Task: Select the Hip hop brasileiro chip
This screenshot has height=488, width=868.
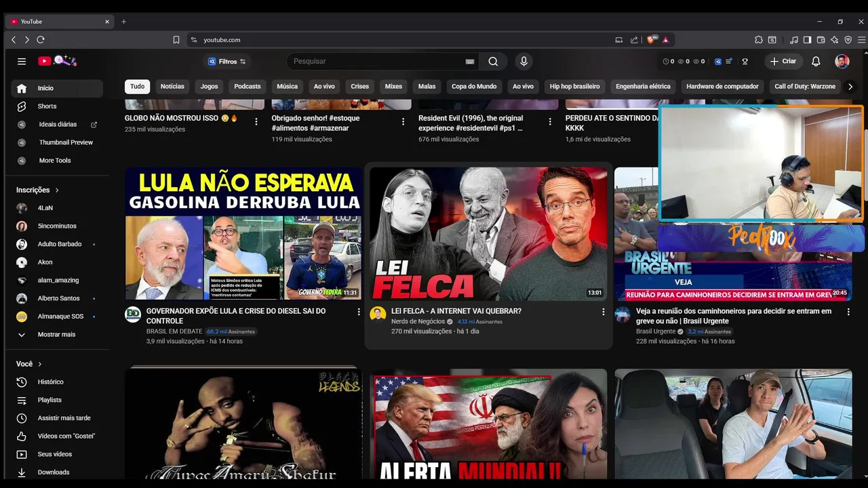Action: click(574, 87)
